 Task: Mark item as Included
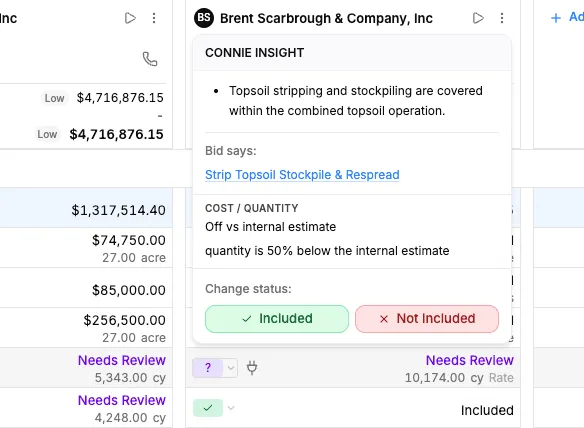point(277,319)
